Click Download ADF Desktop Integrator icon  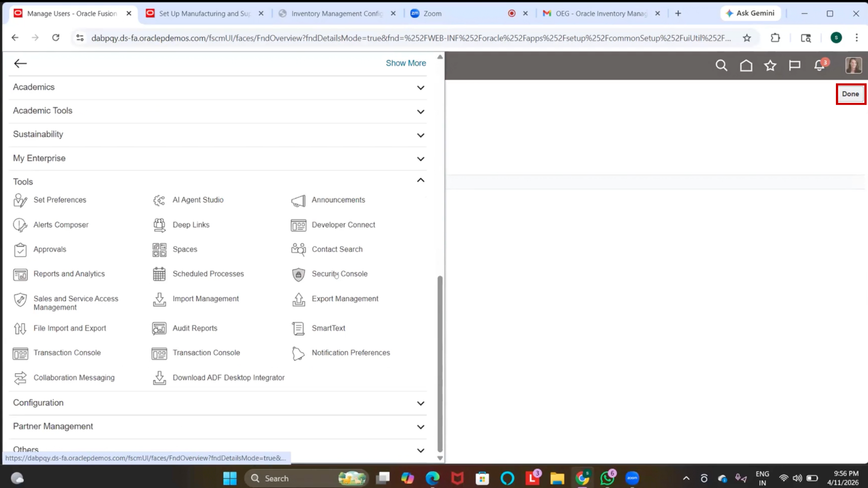coord(159,378)
